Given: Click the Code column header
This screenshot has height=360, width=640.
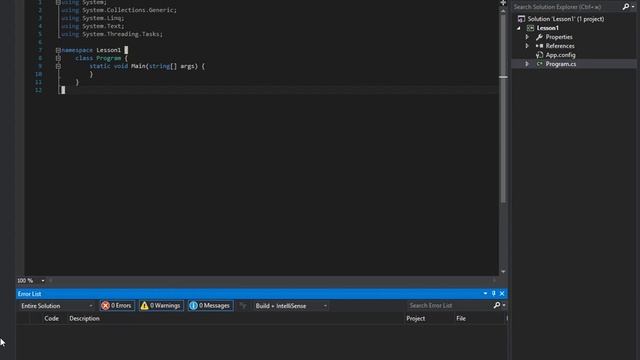Looking at the screenshot, I should (x=51, y=318).
